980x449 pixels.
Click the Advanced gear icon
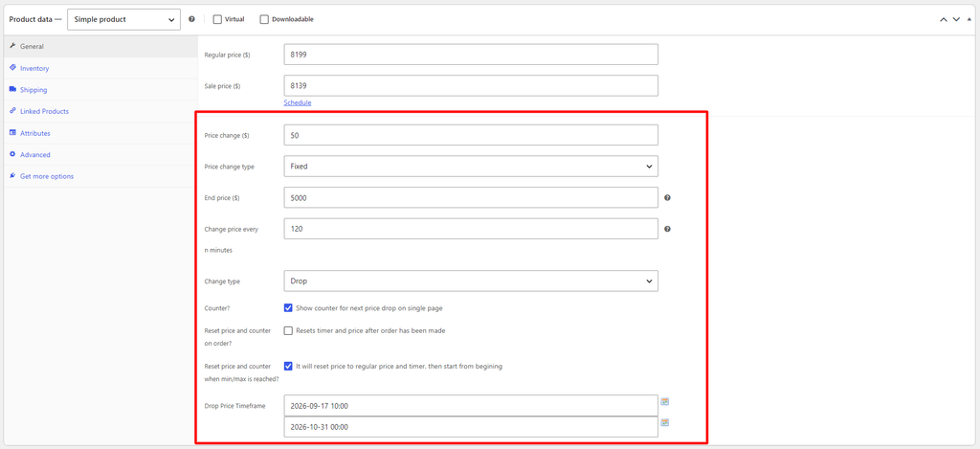click(x=12, y=154)
